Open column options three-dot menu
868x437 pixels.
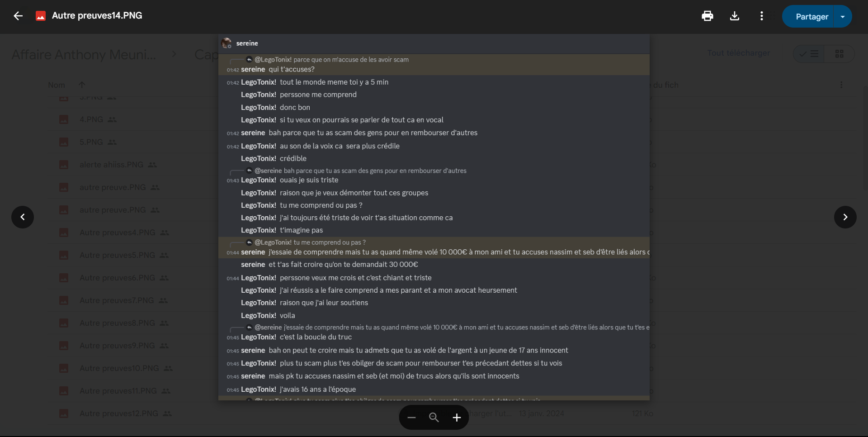(x=841, y=85)
